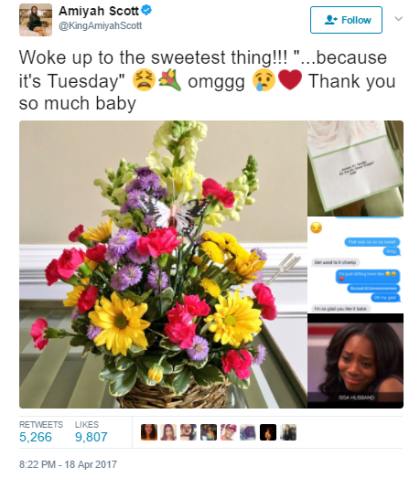This screenshot has height=478, width=420.
Task: Click the fifth liker avatar with pink hat
Action: (228, 432)
